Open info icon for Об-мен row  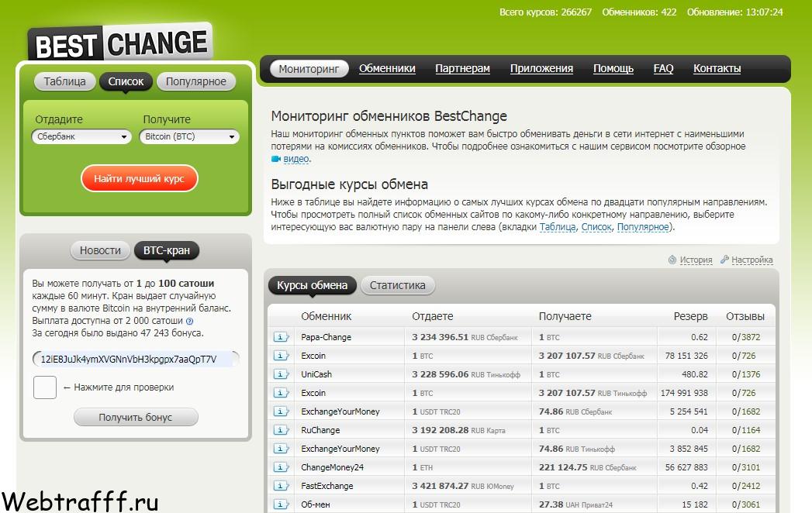pos(281,504)
